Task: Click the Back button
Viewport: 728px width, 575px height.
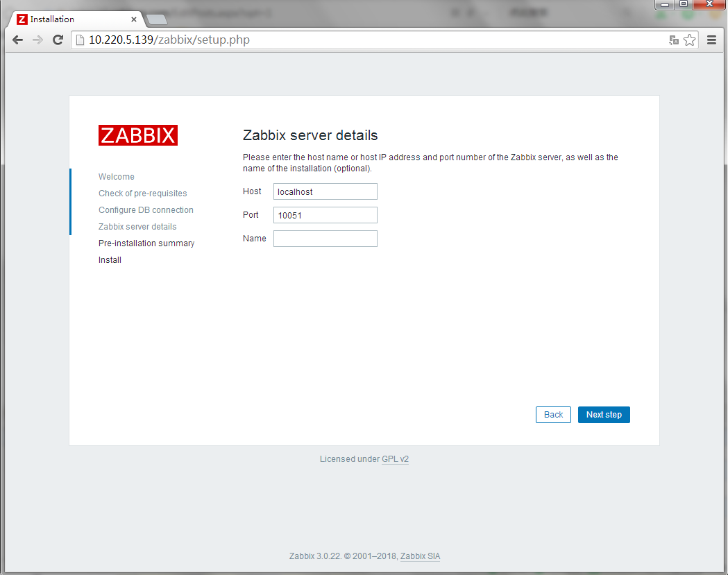Action: coord(553,415)
